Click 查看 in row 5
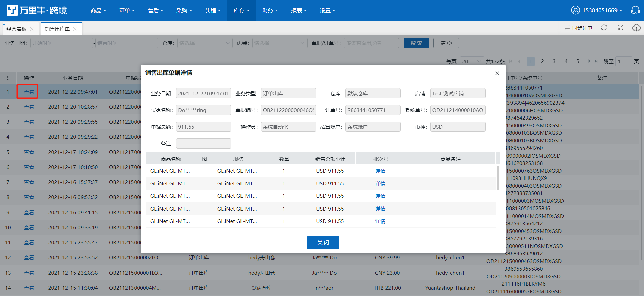 tap(29, 152)
